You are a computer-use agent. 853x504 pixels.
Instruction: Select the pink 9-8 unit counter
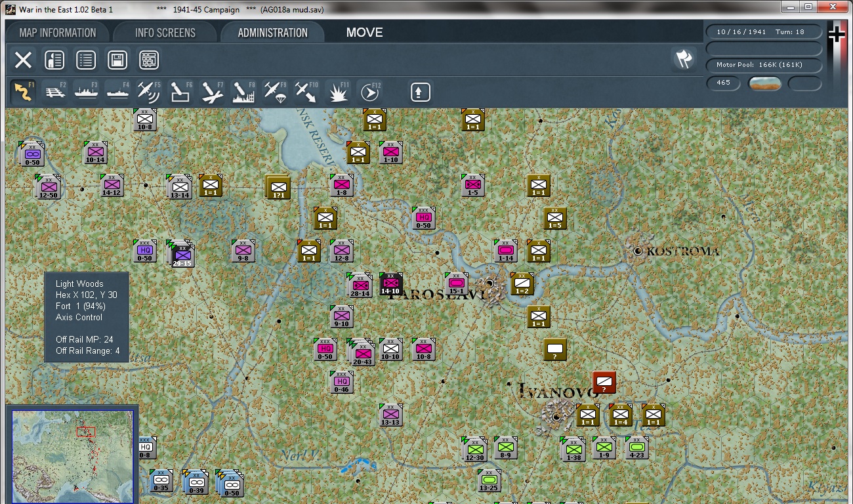[x=243, y=251]
